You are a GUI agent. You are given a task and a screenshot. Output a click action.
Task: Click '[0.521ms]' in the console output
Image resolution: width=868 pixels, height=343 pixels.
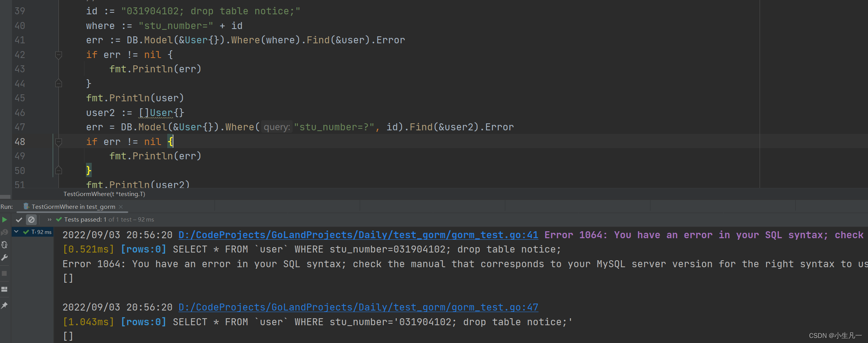(x=89, y=249)
